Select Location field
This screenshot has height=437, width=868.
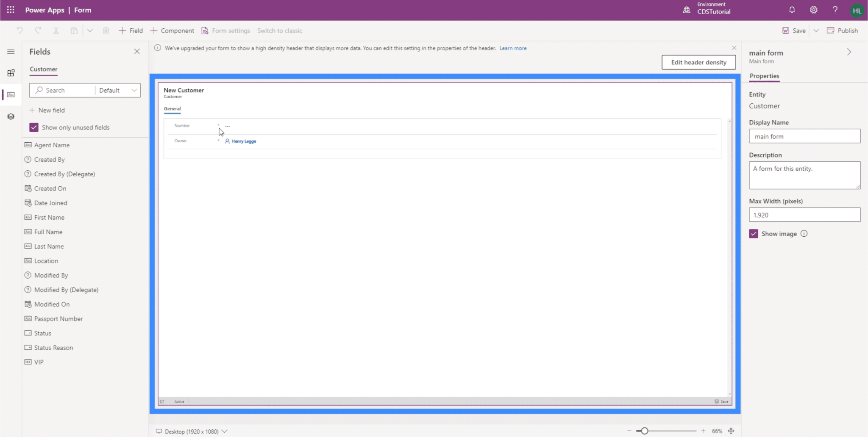41,261
